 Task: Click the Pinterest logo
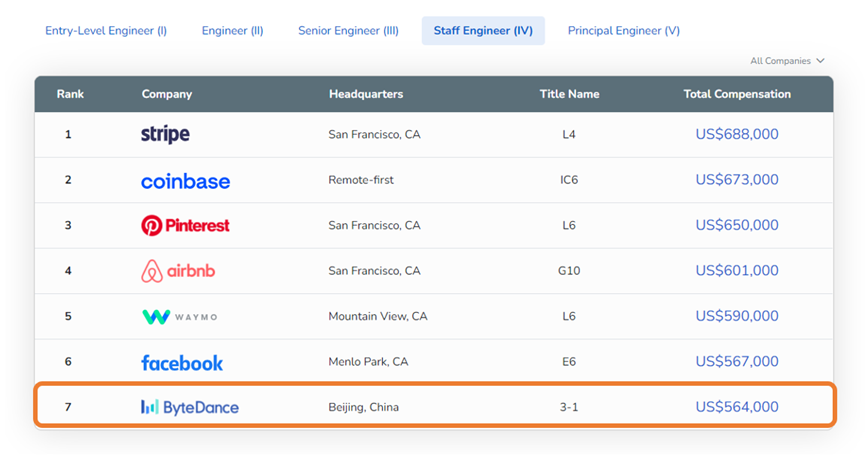[185, 226]
